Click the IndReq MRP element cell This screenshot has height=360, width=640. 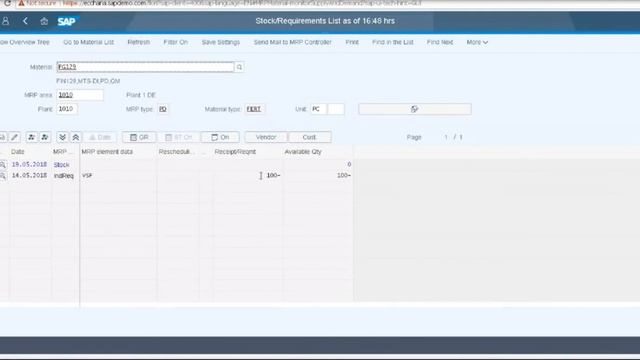[64, 176]
